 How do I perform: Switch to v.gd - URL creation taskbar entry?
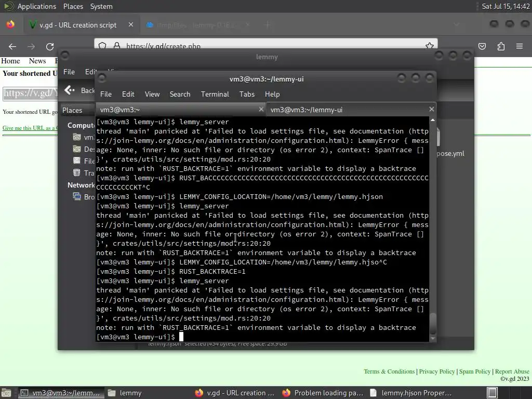click(235, 393)
